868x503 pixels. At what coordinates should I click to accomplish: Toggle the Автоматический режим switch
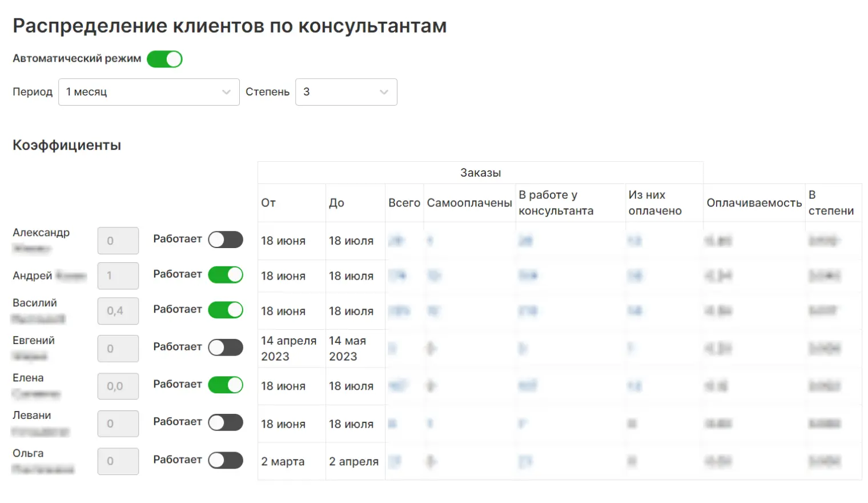click(164, 59)
